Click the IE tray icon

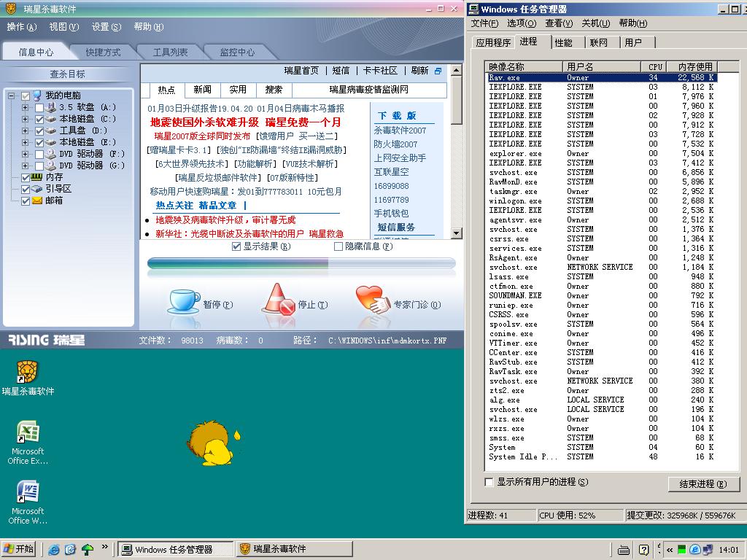694,550
